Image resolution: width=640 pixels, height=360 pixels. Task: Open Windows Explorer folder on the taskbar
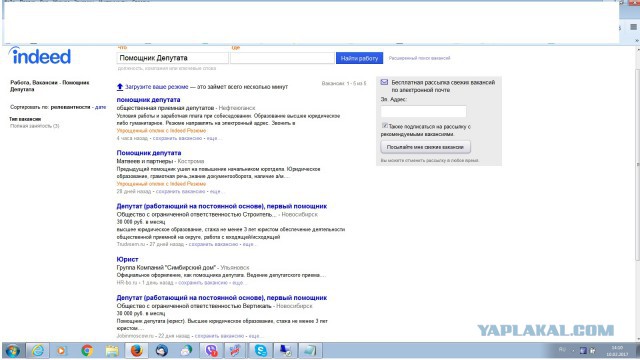(111, 351)
